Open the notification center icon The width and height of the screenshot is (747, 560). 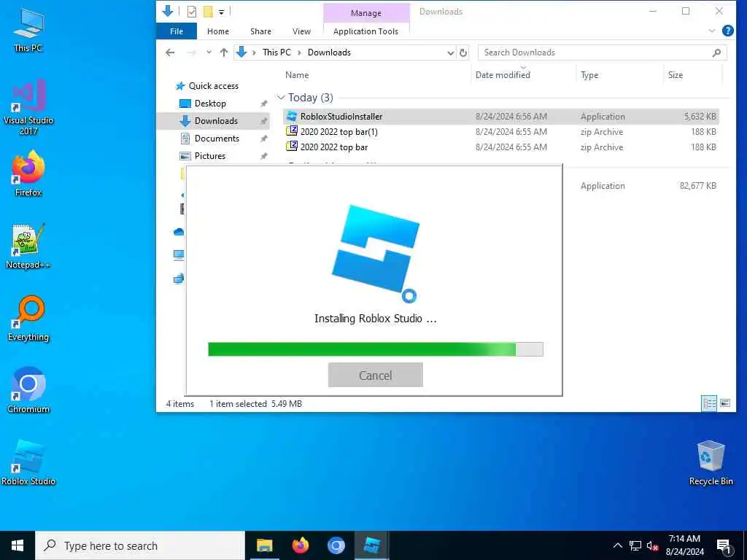pyautogui.click(x=724, y=545)
